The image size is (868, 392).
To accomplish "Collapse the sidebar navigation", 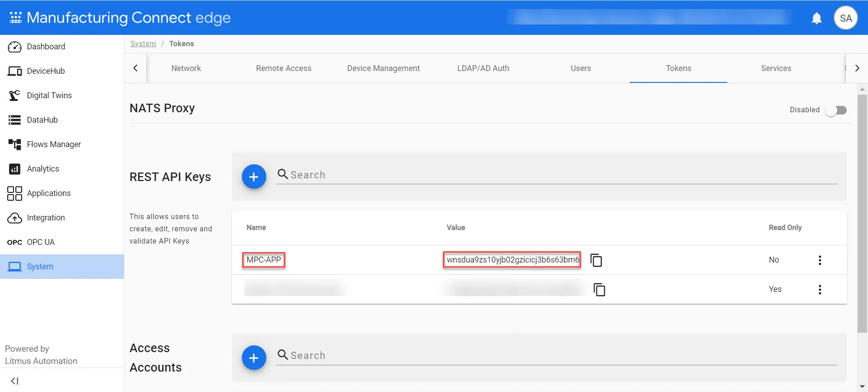I will click(14, 381).
